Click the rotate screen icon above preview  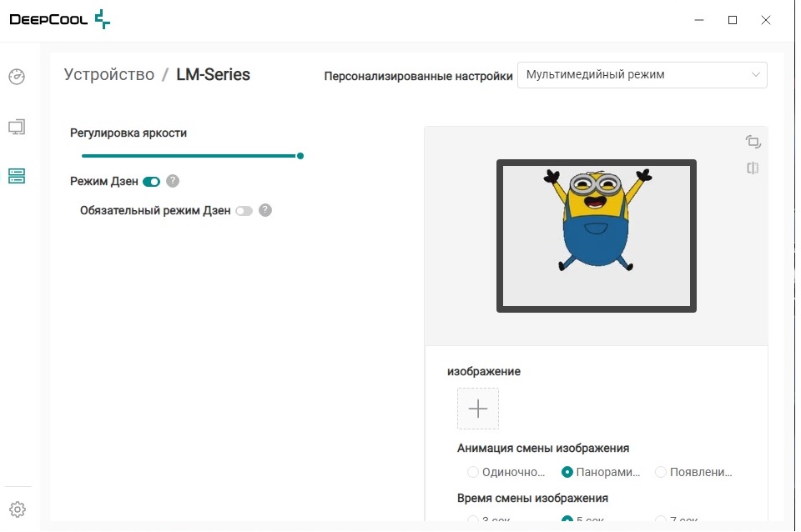click(x=753, y=142)
